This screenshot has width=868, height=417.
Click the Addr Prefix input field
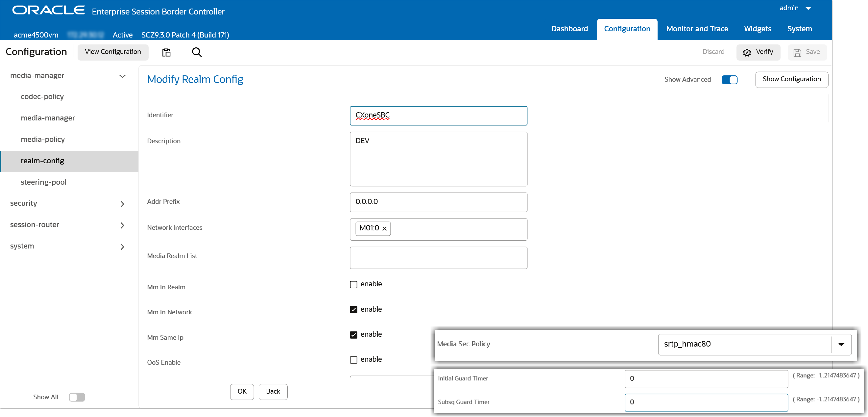point(438,202)
